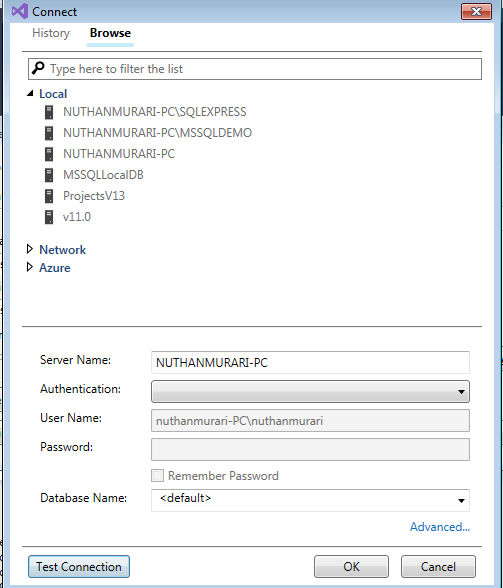This screenshot has width=503, height=588.
Task: Open the Authentication dropdown
Action: click(x=310, y=392)
